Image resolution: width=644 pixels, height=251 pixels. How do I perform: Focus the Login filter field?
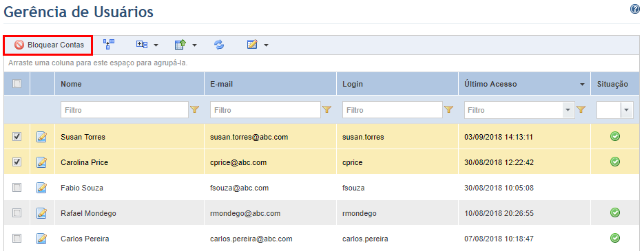tap(393, 110)
